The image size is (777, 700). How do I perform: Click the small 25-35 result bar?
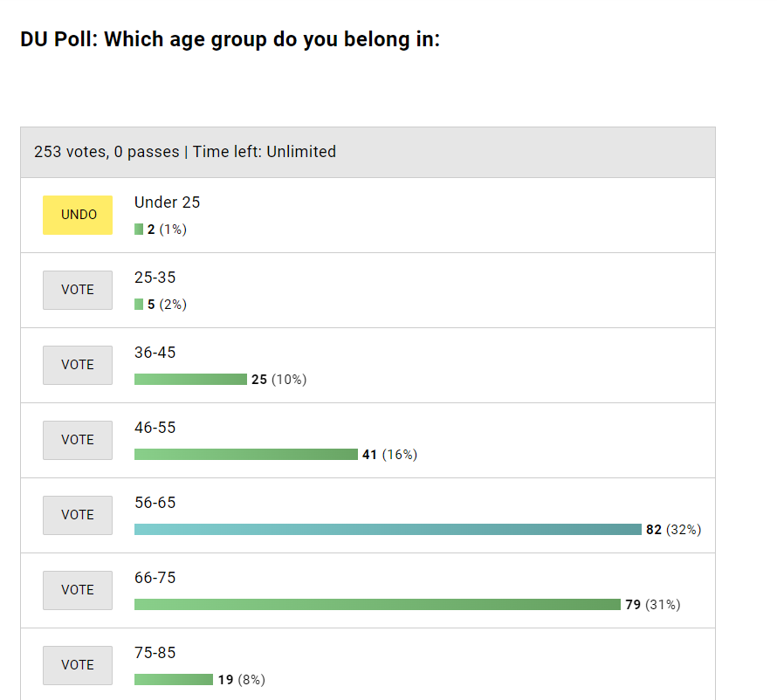pos(139,305)
